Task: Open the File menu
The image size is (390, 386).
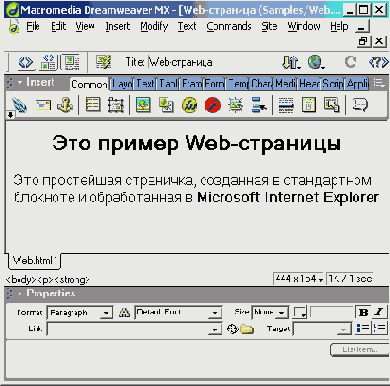Action: (x=33, y=26)
